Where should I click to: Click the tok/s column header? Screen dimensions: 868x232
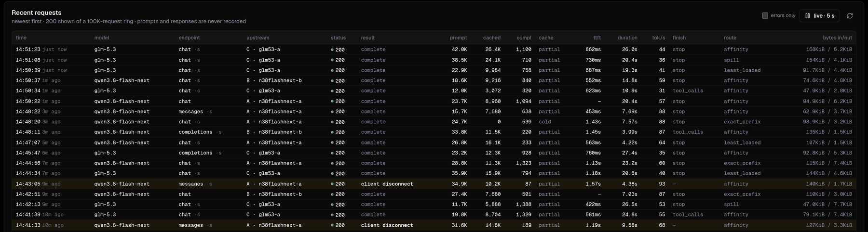[658, 38]
